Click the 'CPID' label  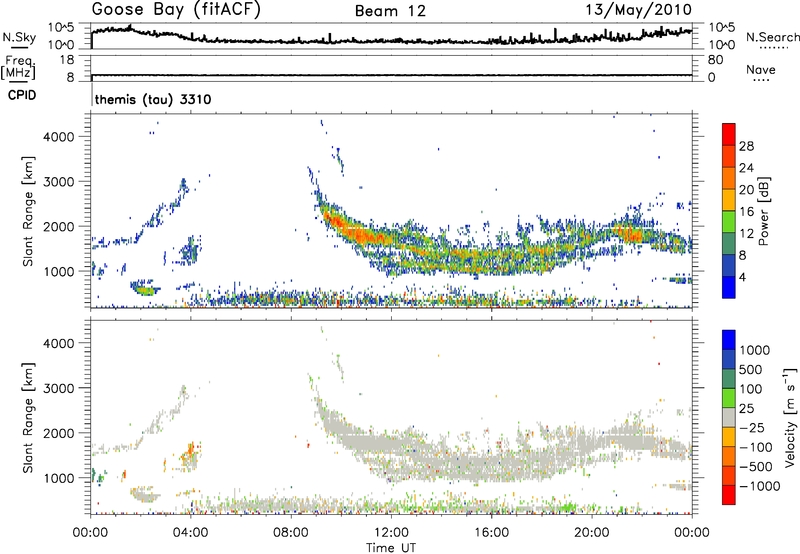(22, 95)
